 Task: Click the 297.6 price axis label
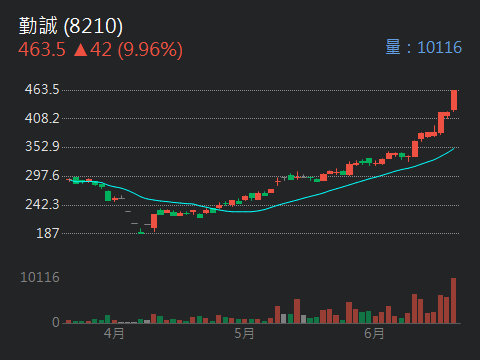(42, 175)
